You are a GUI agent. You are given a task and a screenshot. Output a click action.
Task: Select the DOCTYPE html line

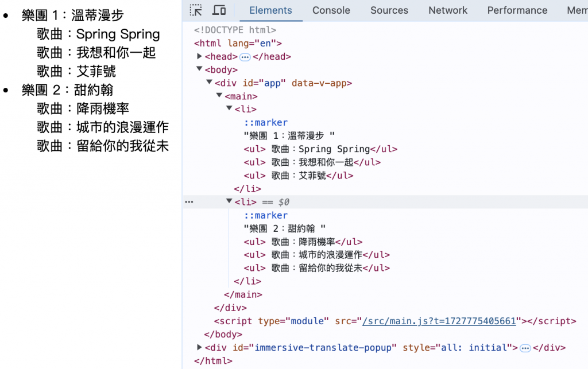[235, 30]
